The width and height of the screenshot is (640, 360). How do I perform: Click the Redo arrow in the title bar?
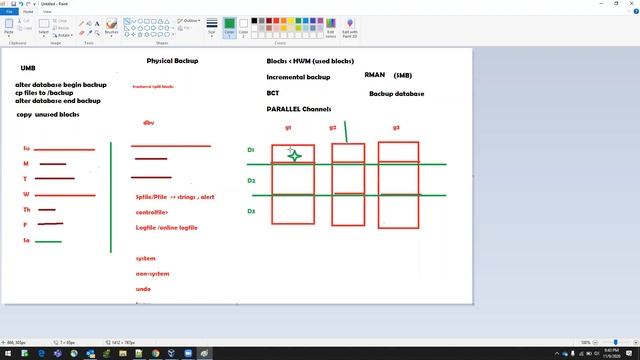[28, 4]
